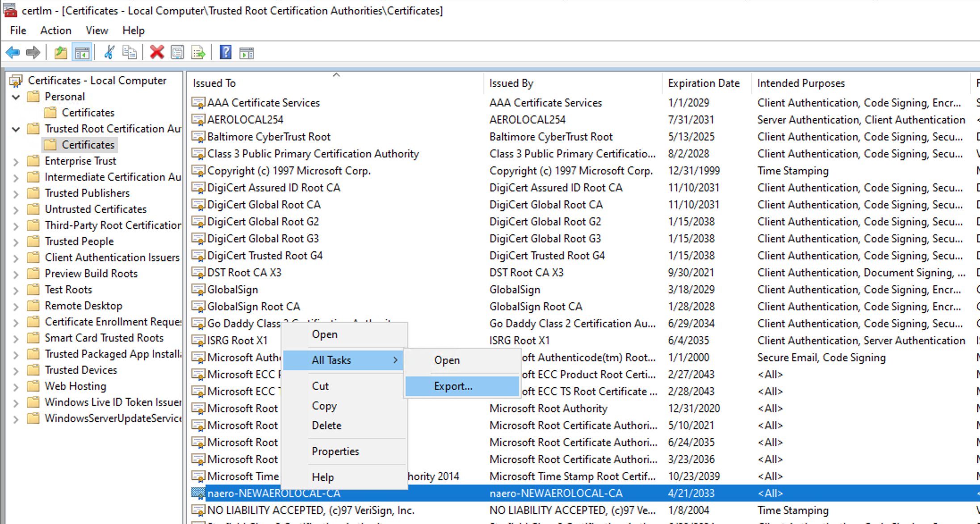Choose Export... in the All Tasks submenu

pyautogui.click(x=453, y=386)
